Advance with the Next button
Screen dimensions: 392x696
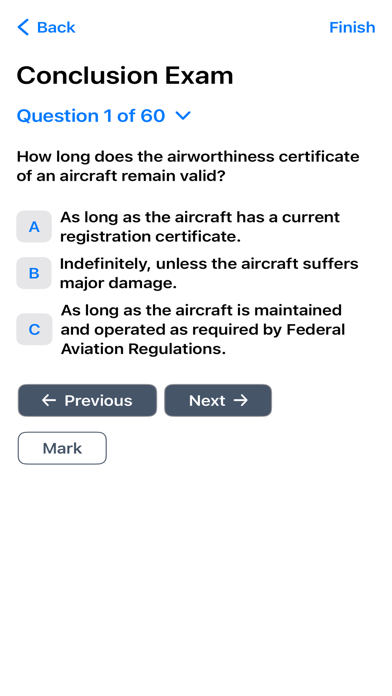pyautogui.click(x=218, y=400)
